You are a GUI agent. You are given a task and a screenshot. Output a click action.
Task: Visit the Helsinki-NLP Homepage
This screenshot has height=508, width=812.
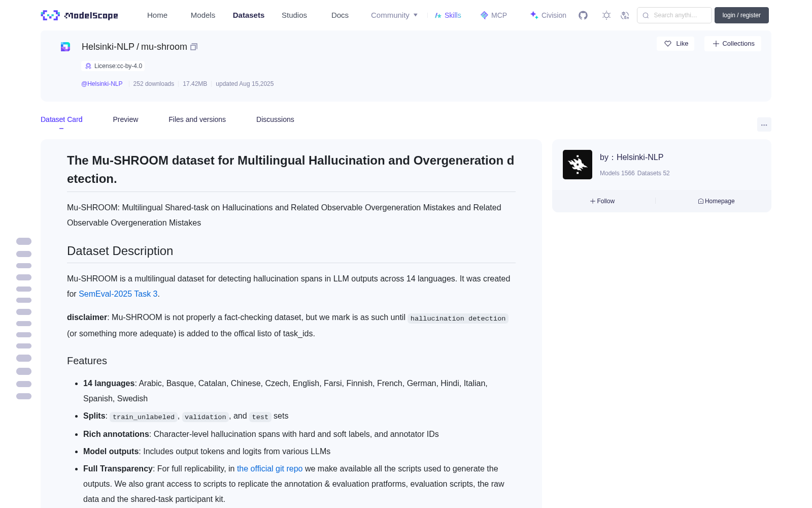(716, 201)
